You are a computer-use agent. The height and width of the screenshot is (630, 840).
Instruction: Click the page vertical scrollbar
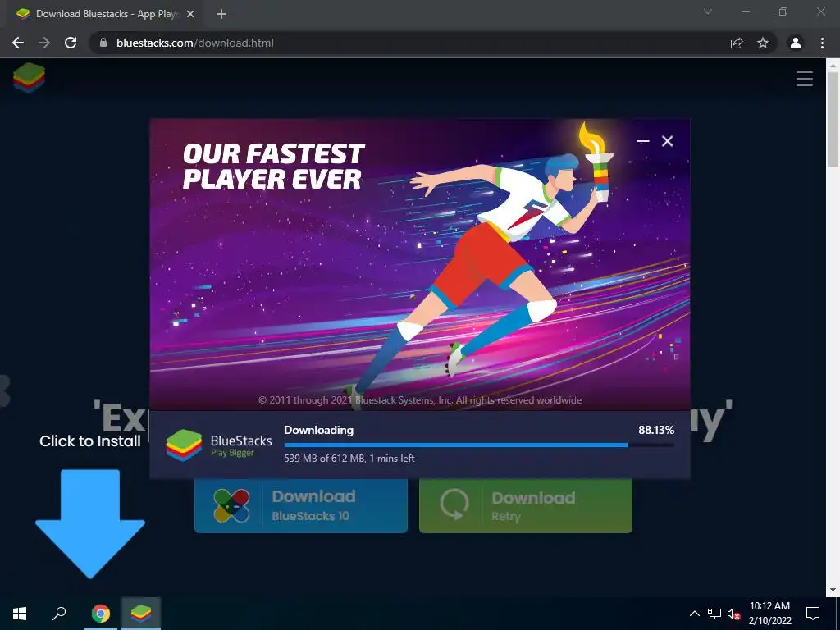[833, 119]
